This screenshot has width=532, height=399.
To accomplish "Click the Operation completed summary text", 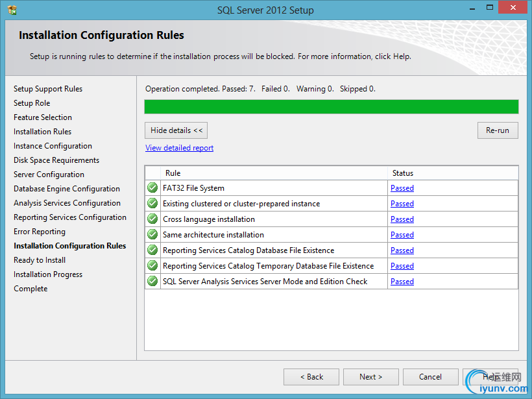I will click(x=260, y=89).
